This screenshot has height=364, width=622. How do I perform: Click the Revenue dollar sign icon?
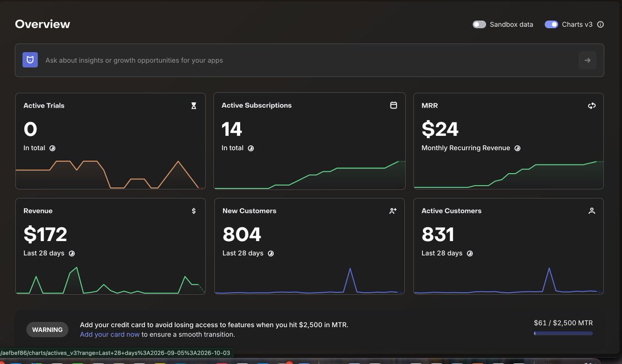click(193, 211)
